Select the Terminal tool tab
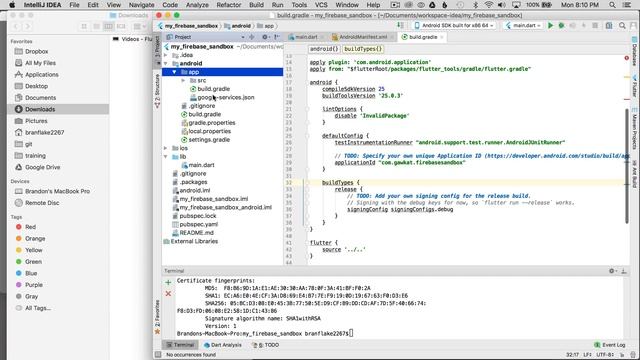Image resolution: width=640 pixels, height=360 pixels. click(180, 345)
